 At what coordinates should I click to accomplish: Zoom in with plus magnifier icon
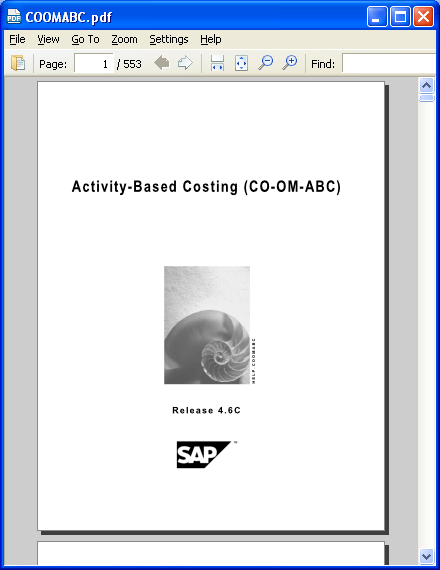pyautogui.click(x=290, y=63)
